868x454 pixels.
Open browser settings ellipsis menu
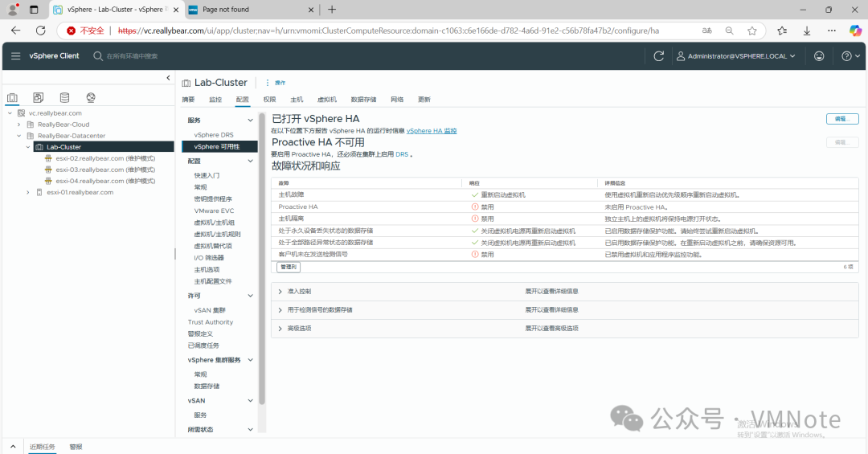[832, 31]
